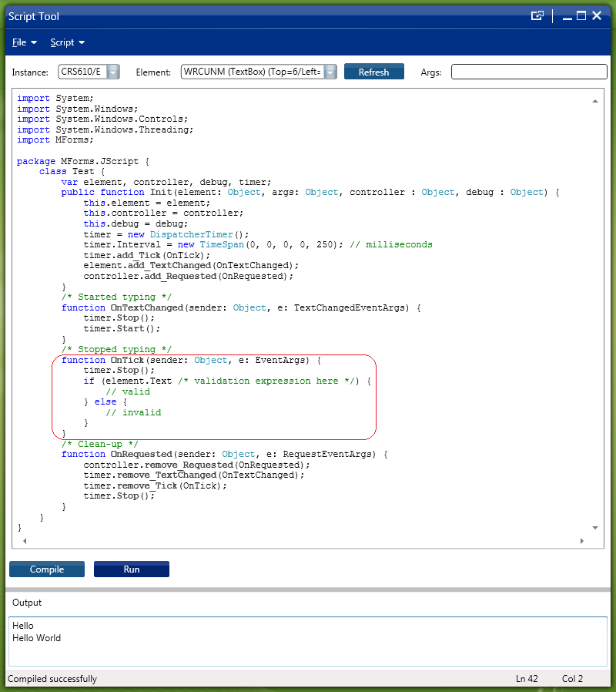
Task: Minimize the Script Tool window
Action: coord(566,16)
